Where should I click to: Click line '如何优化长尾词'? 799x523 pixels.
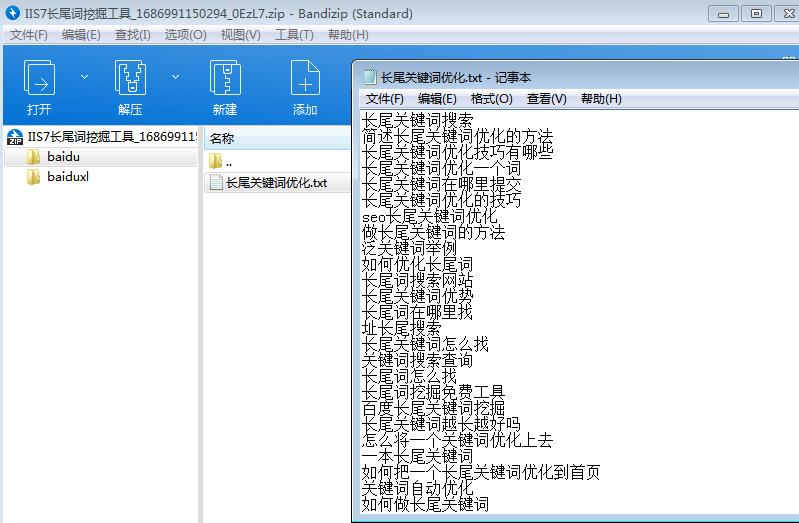[x=417, y=264]
